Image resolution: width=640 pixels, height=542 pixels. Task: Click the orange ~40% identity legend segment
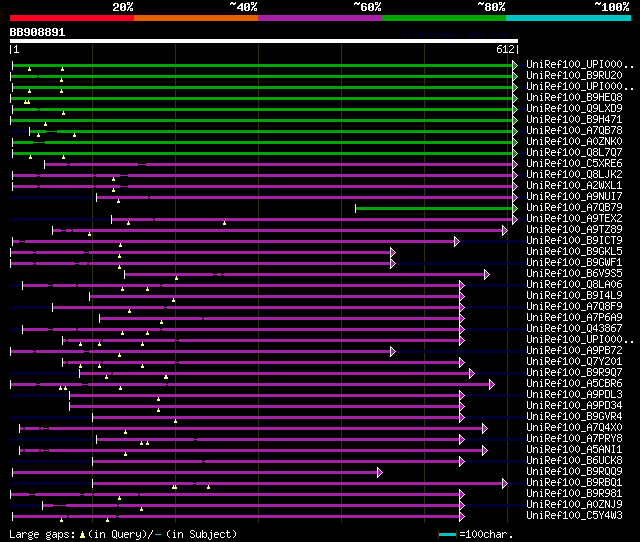pos(196,18)
